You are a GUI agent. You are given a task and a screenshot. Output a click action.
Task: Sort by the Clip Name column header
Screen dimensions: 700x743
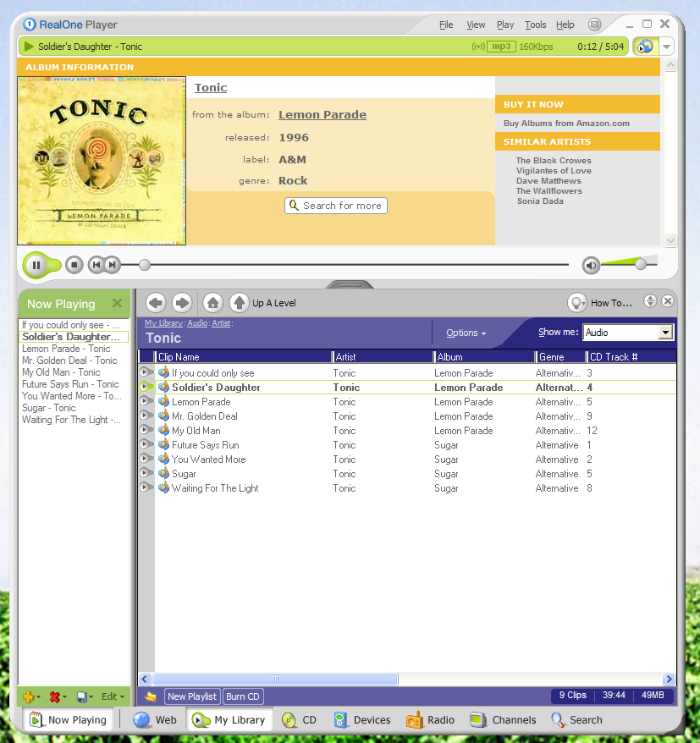[243, 357]
